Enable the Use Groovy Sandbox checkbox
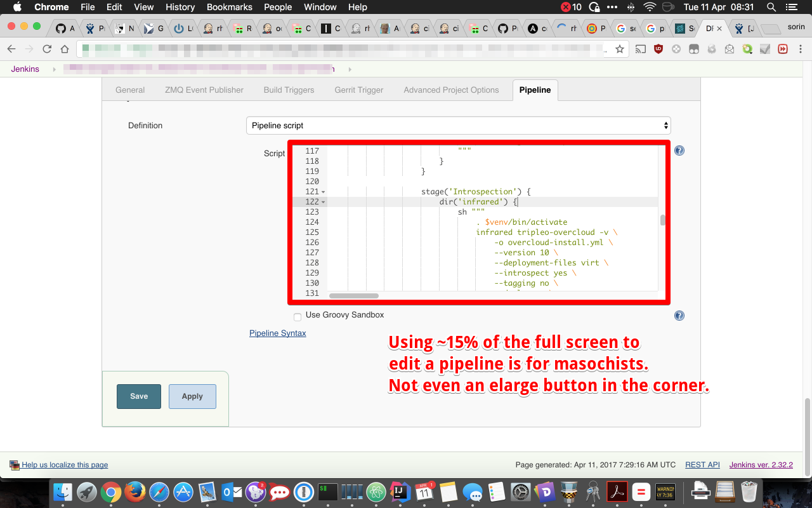812x508 pixels. [x=298, y=317]
